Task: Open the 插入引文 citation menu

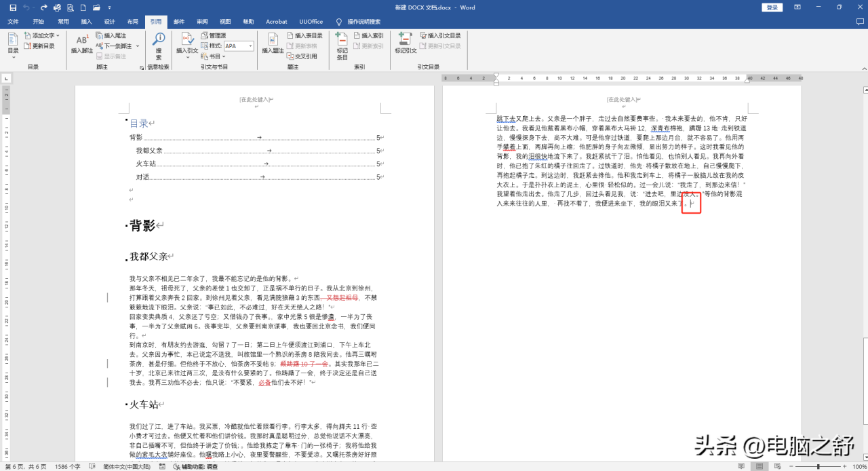Action: (187, 45)
